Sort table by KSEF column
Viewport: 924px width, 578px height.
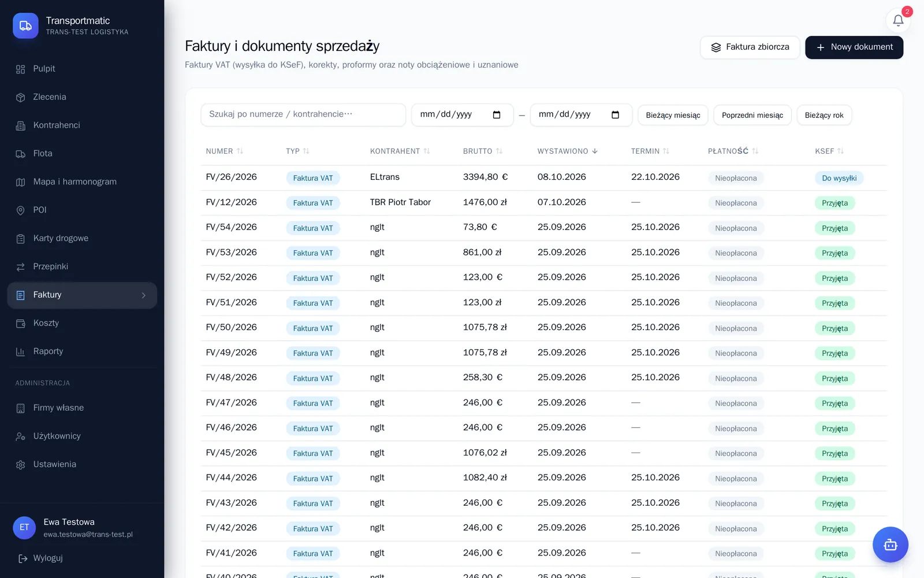pyautogui.click(x=829, y=151)
